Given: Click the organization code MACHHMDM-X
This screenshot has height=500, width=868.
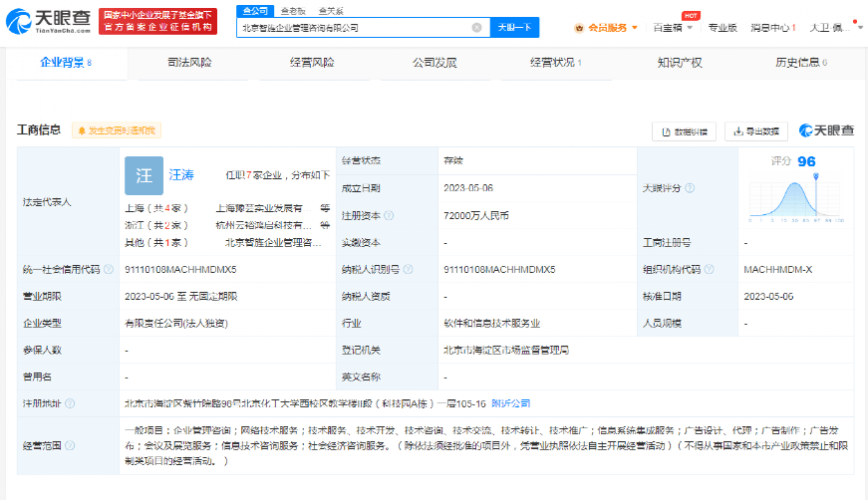Looking at the screenshot, I should 777,269.
